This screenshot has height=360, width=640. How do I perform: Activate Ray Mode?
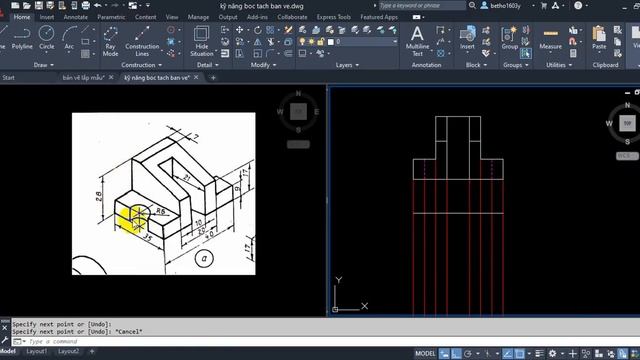pos(110,41)
